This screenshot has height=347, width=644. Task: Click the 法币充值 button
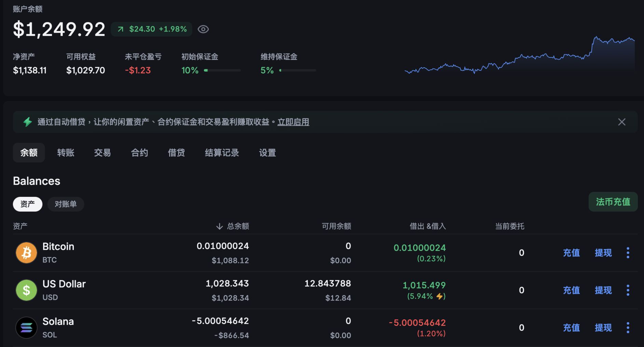click(x=613, y=202)
